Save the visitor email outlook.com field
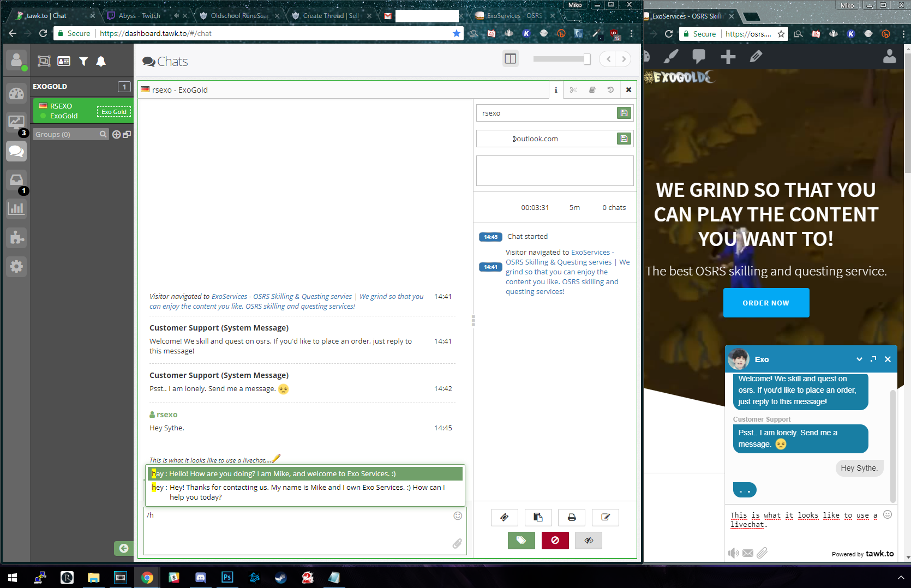This screenshot has width=911, height=588. point(624,139)
